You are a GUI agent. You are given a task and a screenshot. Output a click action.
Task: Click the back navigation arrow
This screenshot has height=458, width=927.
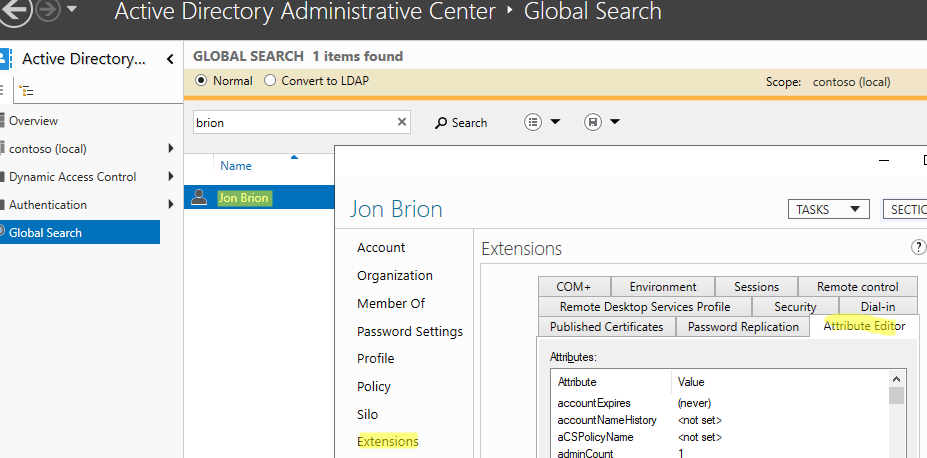[x=17, y=11]
